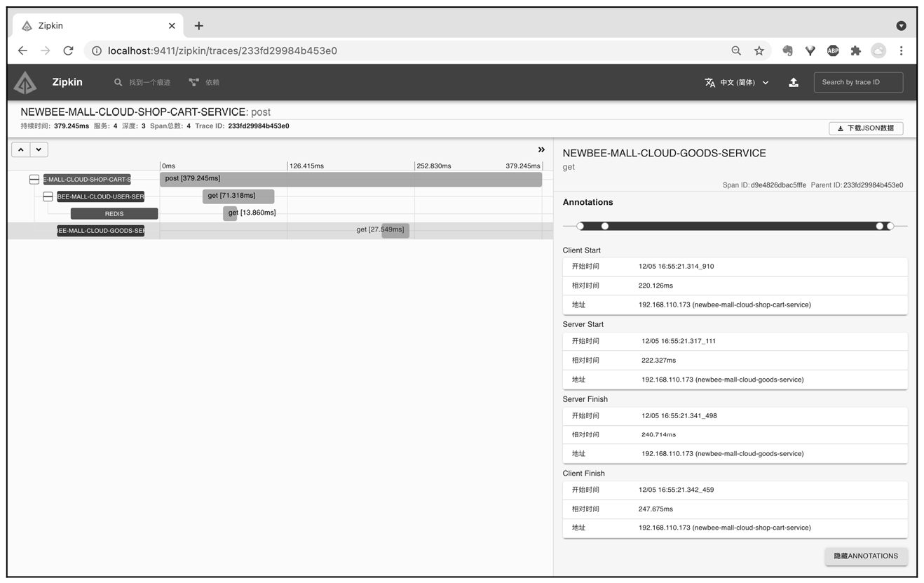Click the Client Finish annotation dot
The height and width of the screenshot is (583, 924).
pyautogui.click(x=890, y=226)
